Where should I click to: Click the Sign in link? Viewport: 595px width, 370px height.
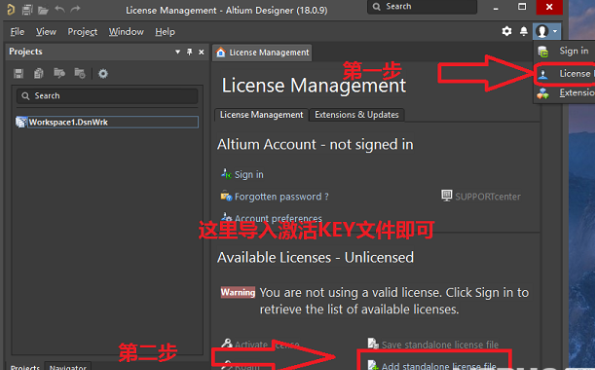pyautogui.click(x=249, y=175)
